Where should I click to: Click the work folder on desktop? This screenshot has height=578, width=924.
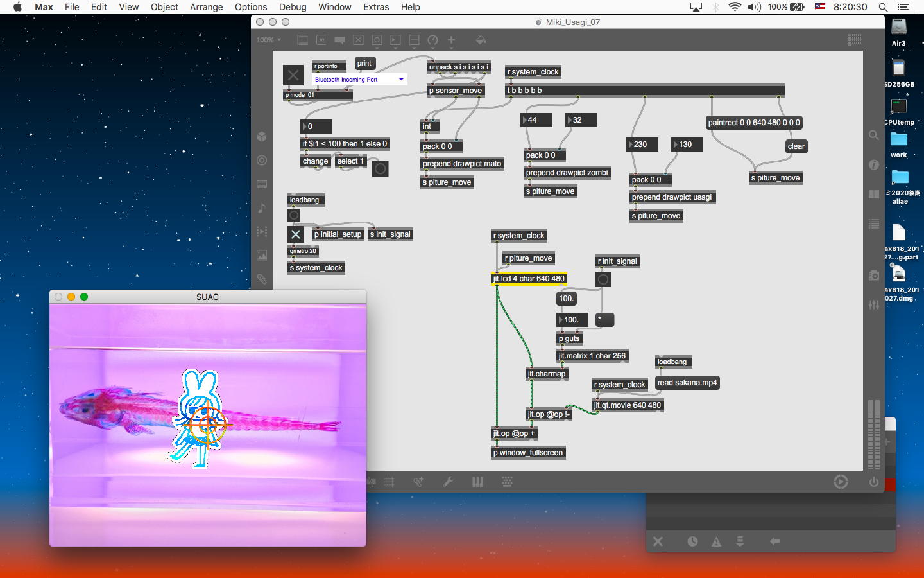coord(899,145)
